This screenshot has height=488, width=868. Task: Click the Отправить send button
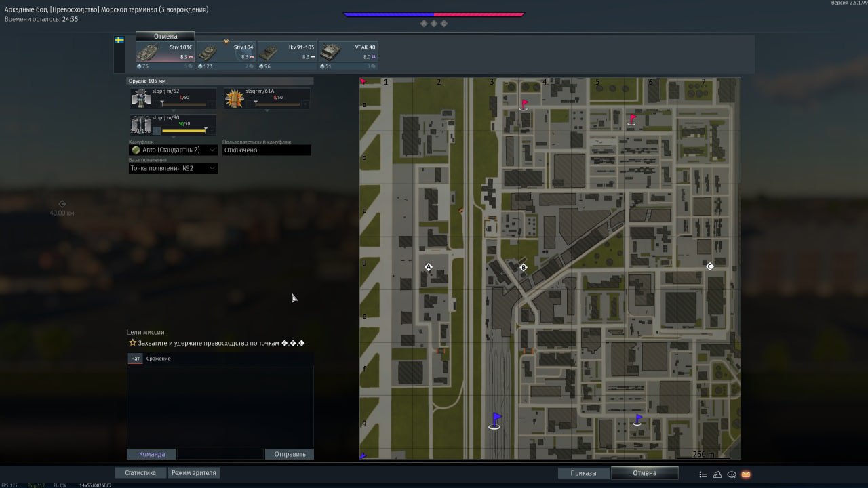click(290, 454)
